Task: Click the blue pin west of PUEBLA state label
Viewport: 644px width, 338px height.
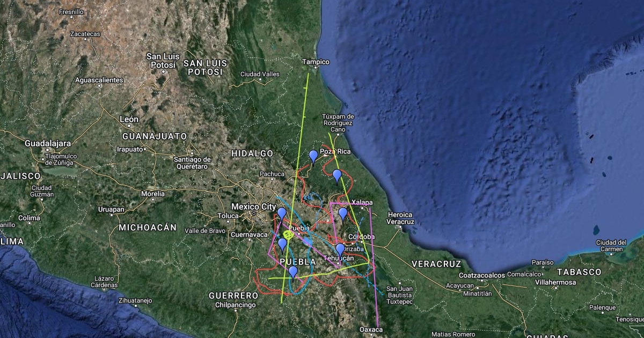Action: 282,245
